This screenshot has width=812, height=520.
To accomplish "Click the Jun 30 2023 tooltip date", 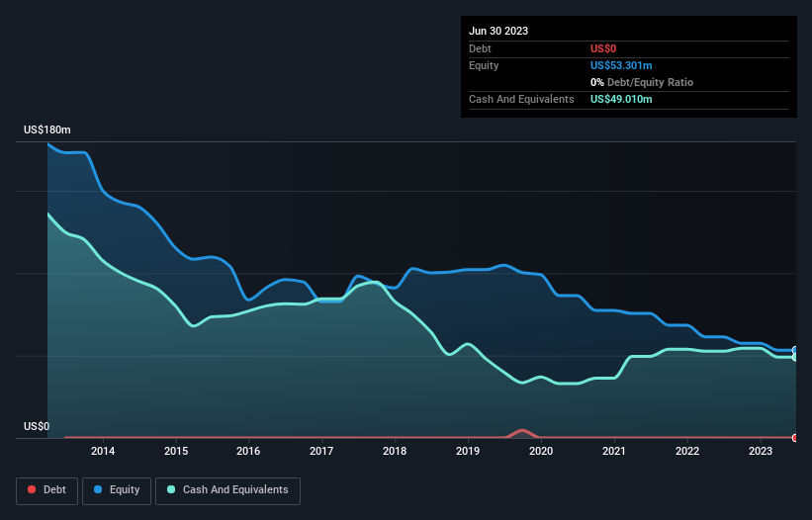I will click(x=498, y=31).
